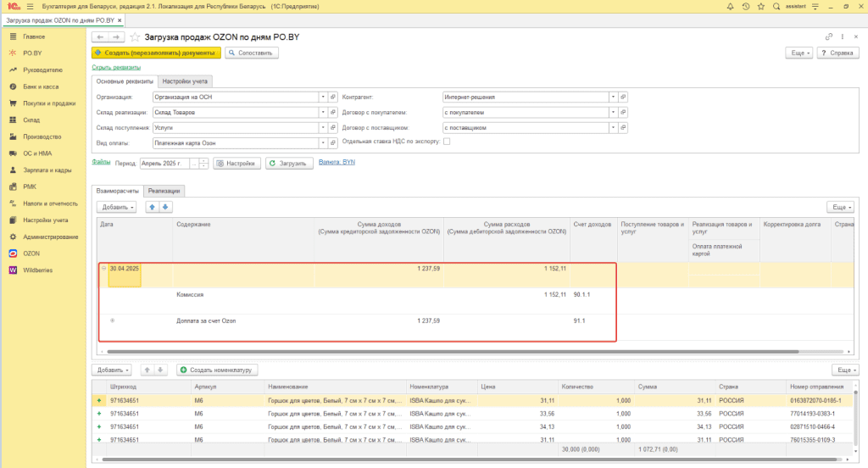Open history clock icon in title bar
This screenshot has width=868, height=468.
746,7
